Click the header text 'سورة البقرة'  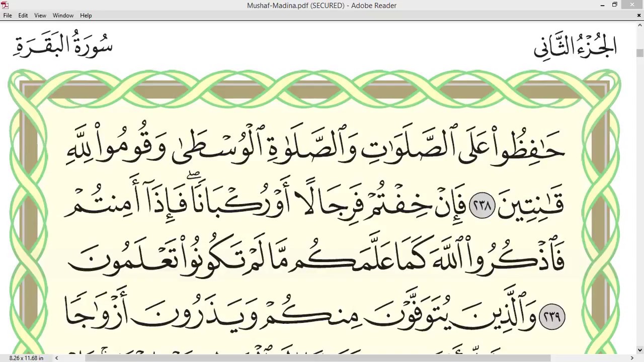(63, 44)
